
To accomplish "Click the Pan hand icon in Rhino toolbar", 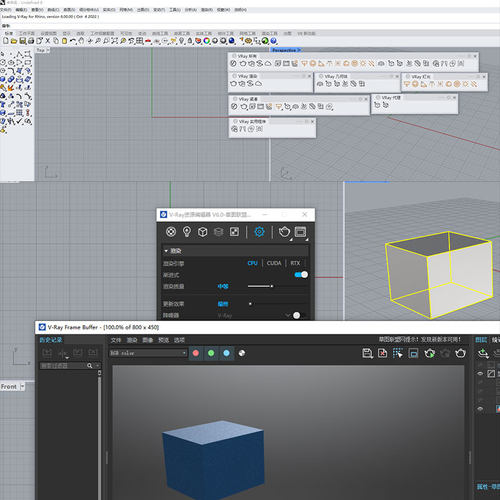I will (x=81, y=41).
